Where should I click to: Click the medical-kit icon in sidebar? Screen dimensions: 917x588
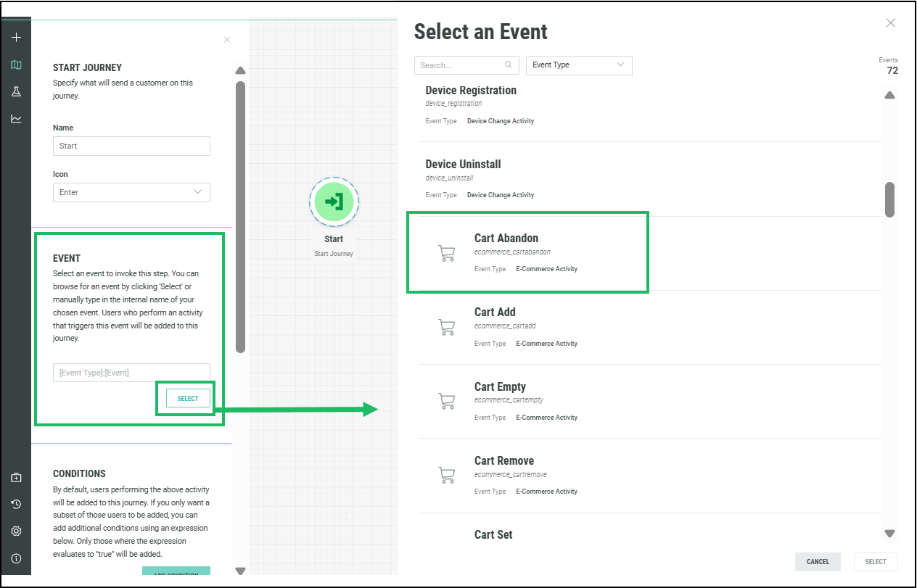coord(16,477)
